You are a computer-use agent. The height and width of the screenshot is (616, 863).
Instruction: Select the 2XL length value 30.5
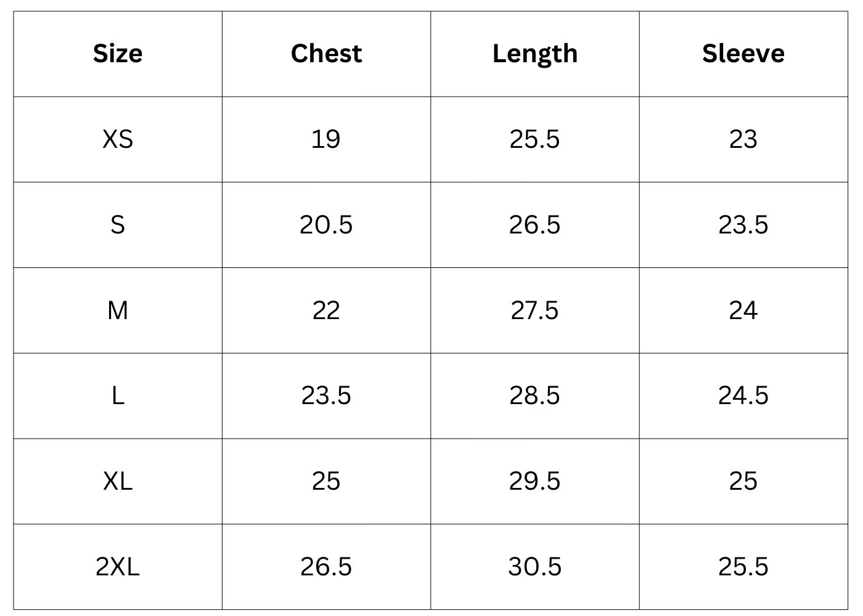pyautogui.click(x=534, y=567)
